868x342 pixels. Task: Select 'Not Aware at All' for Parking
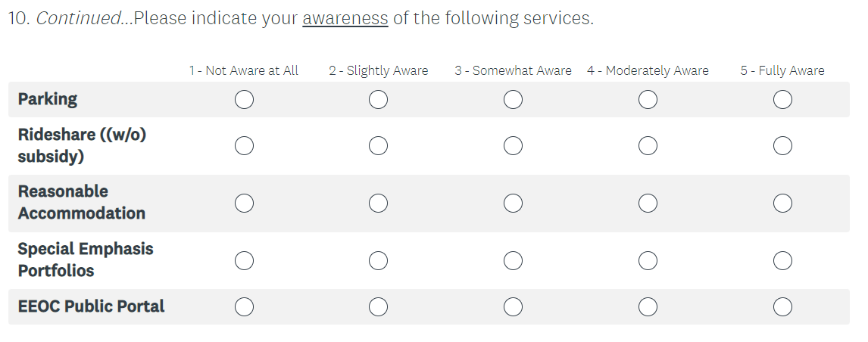[x=244, y=100]
